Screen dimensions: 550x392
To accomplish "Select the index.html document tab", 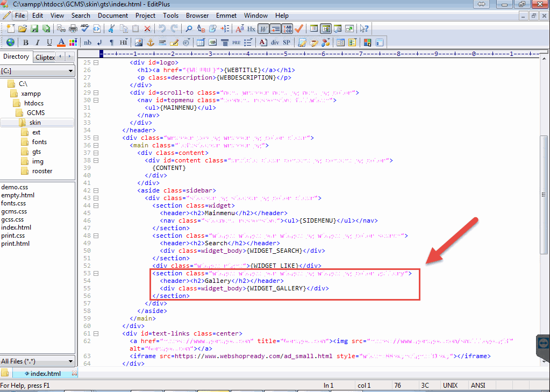I will (45, 373).
